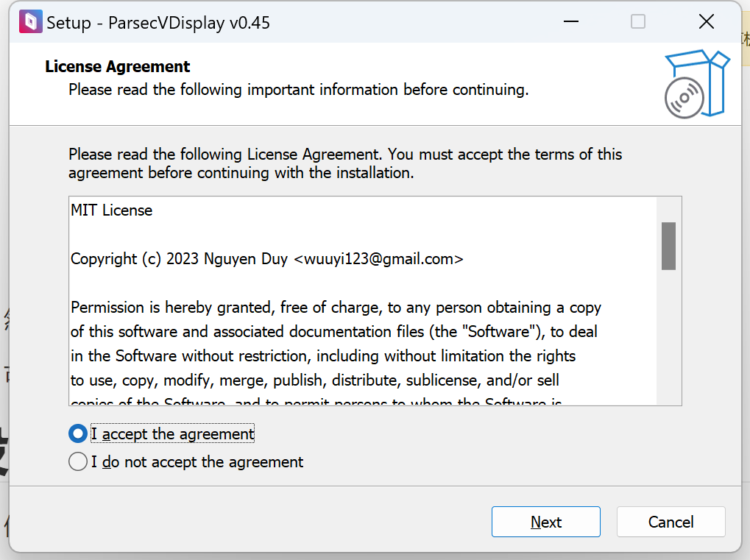Screen dimensions: 750x560
Task: Click the copyright line with wuuyi123@gmail.com
Action: (267, 259)
